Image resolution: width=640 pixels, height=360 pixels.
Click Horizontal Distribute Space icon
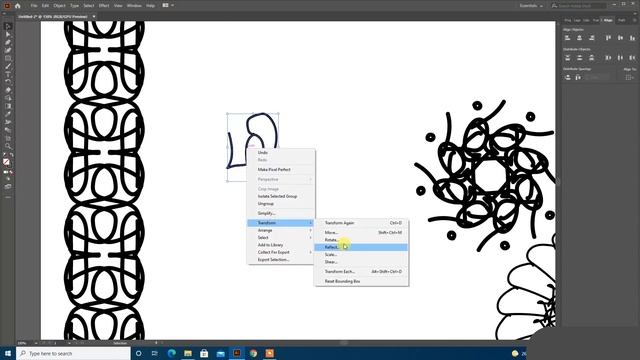coord(578,77)
